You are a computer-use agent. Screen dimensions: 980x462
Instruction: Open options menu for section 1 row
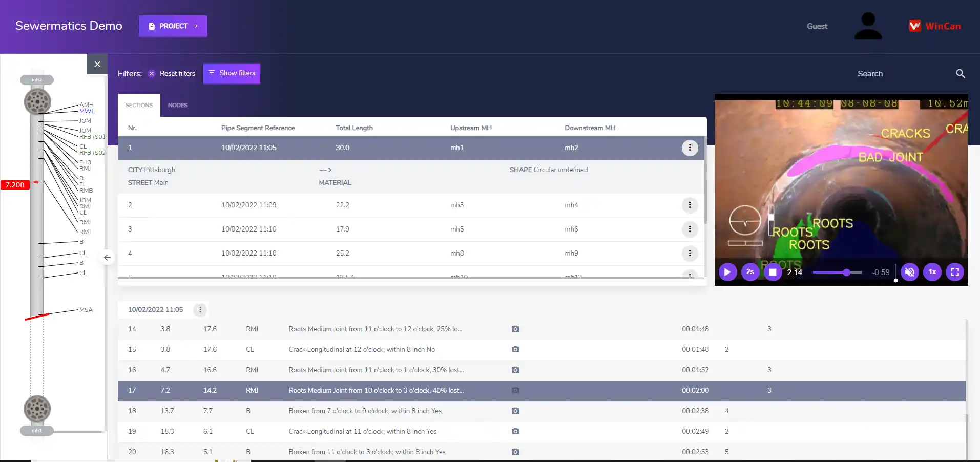click(690, 148)
